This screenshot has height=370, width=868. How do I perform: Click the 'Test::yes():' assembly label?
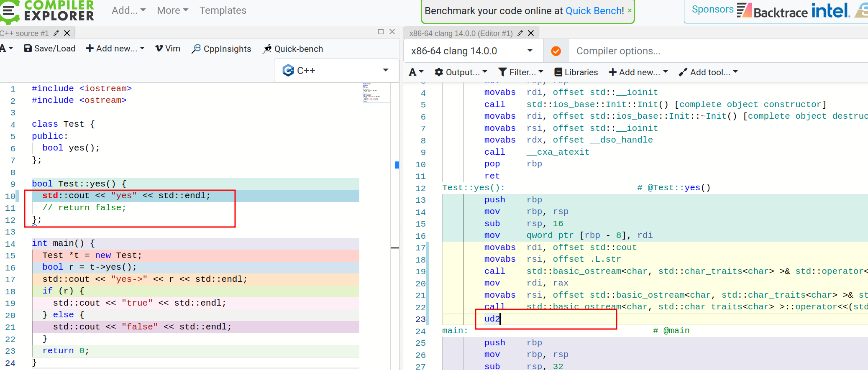[x=474, y=188]
